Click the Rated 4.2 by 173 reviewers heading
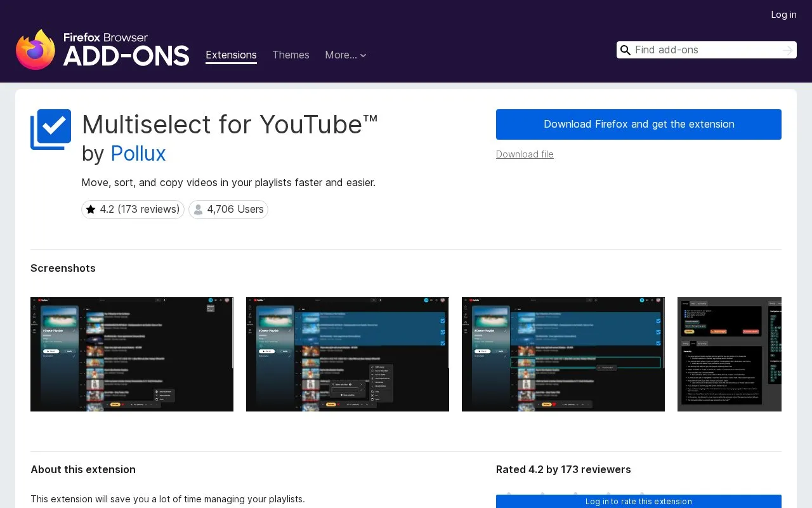This screenshot has height=508, width=812. (x=563, y=469)
